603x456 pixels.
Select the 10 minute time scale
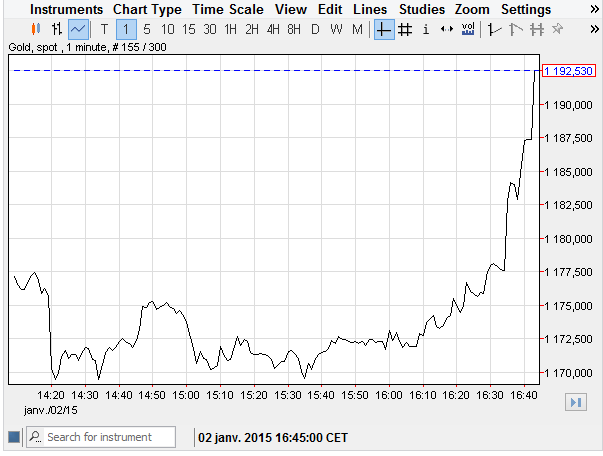point(167,29)
